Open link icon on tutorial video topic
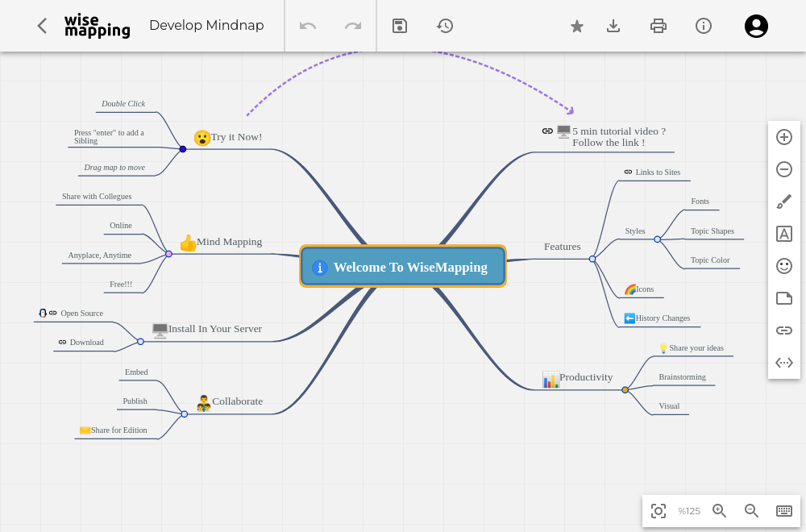This screenshot has width=806, height=532. (547, 131)
